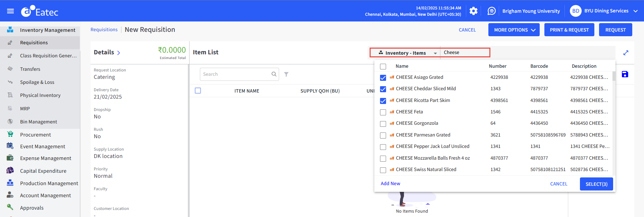The height and width of the screenshot is (217, 644).
Task: Check the CHEESE Feta checkbox
Action: pos(383,112)
